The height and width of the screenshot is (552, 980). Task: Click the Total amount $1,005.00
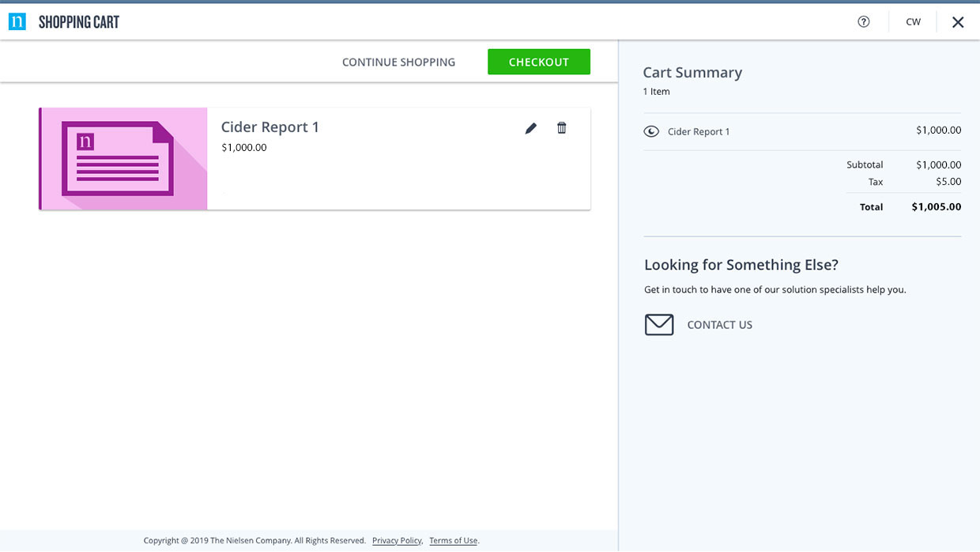pyautogui.click(x=937, y=207)
